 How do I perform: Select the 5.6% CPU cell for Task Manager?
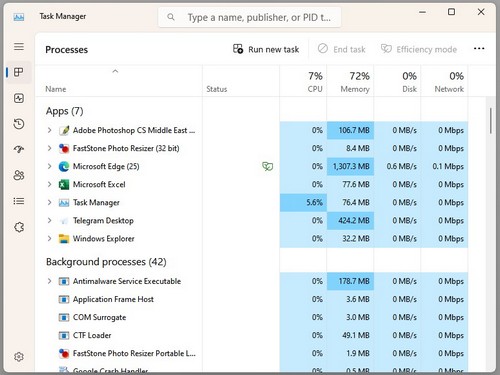(303, 202)
